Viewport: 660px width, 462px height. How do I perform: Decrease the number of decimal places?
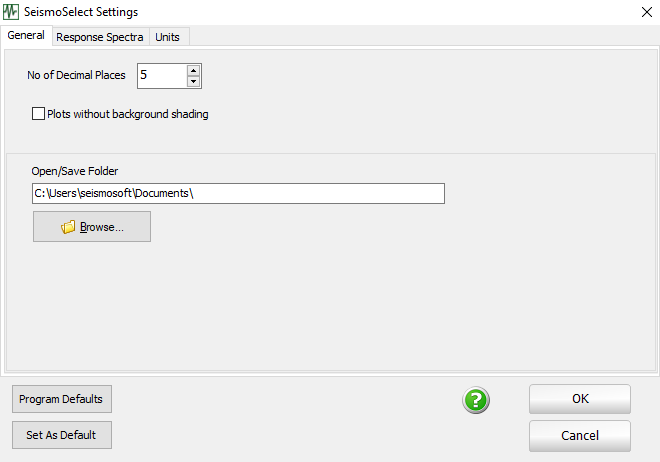[x=193, y=81]
